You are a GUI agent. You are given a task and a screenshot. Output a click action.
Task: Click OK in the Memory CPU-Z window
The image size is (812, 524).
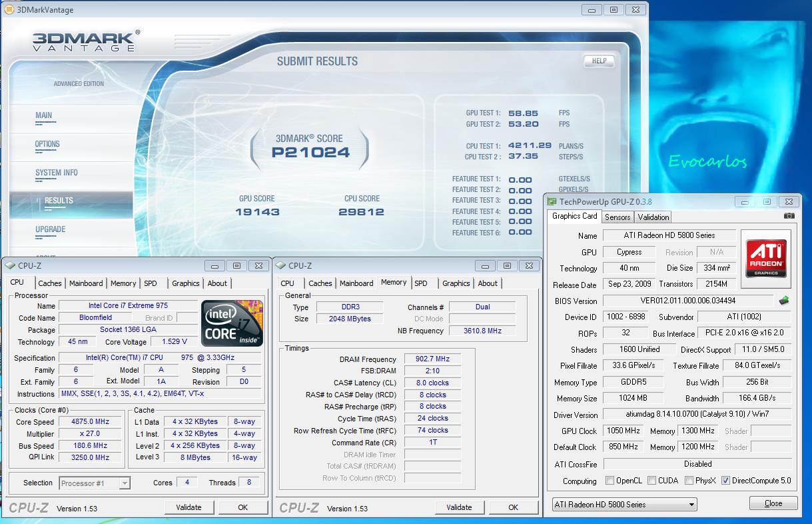point(514,507)
